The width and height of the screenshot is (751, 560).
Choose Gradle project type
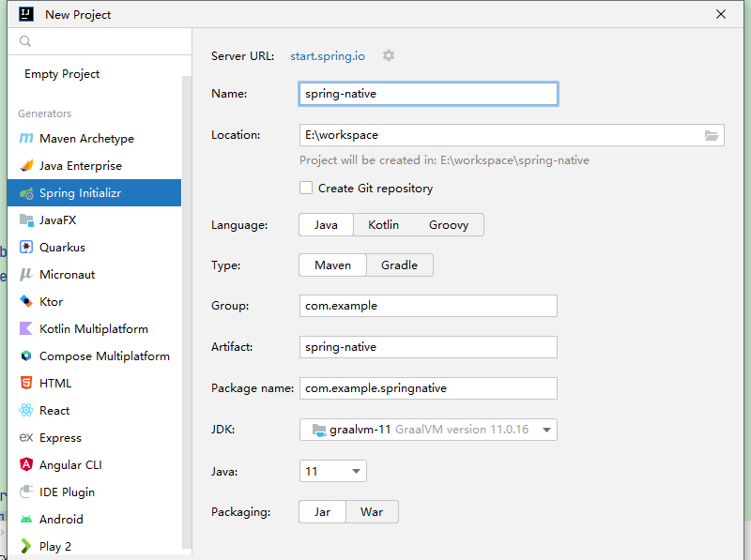point(400,265)
